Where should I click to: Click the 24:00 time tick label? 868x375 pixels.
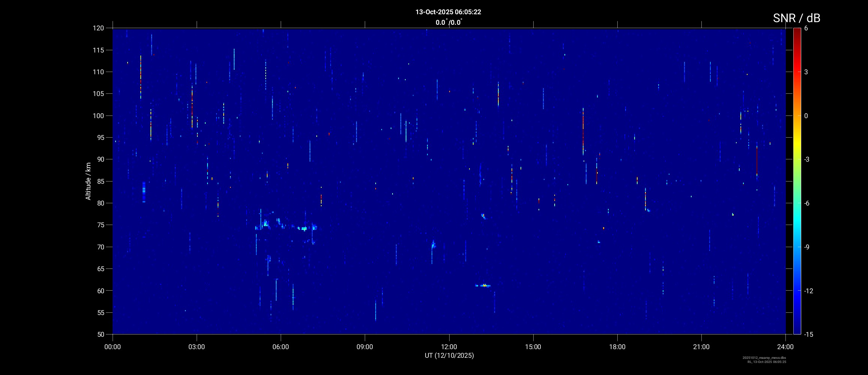coord(785,347)
